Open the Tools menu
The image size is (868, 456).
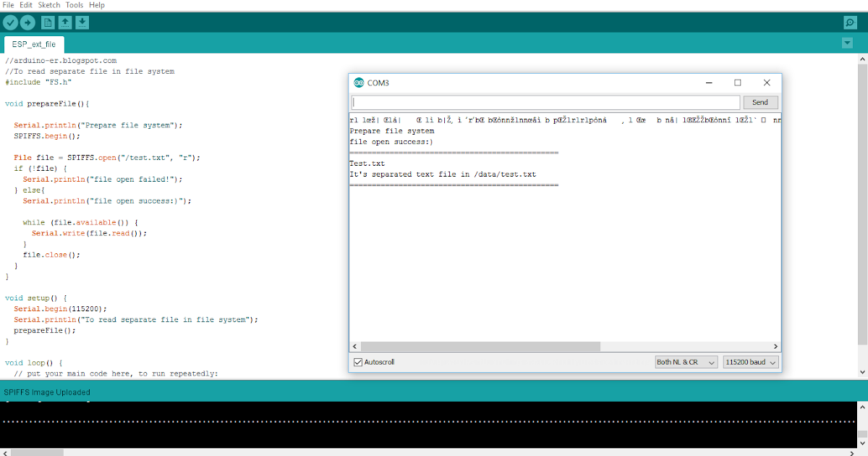pos(74,5)
